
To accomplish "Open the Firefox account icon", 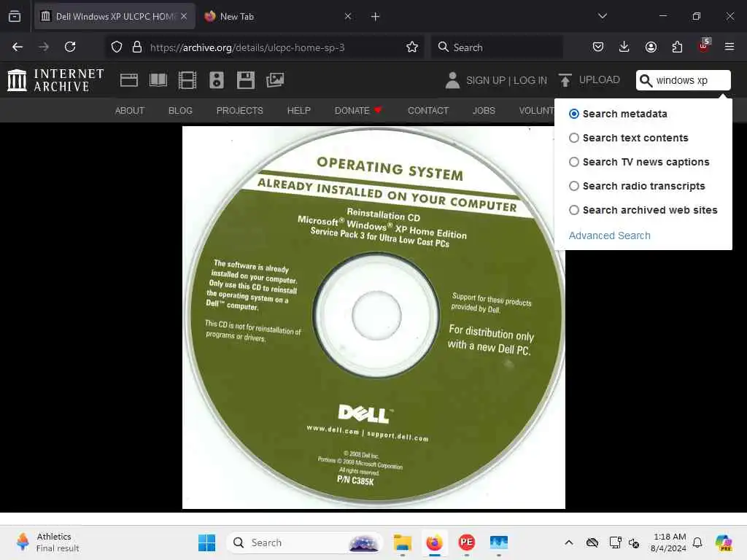I will point(651,47).
